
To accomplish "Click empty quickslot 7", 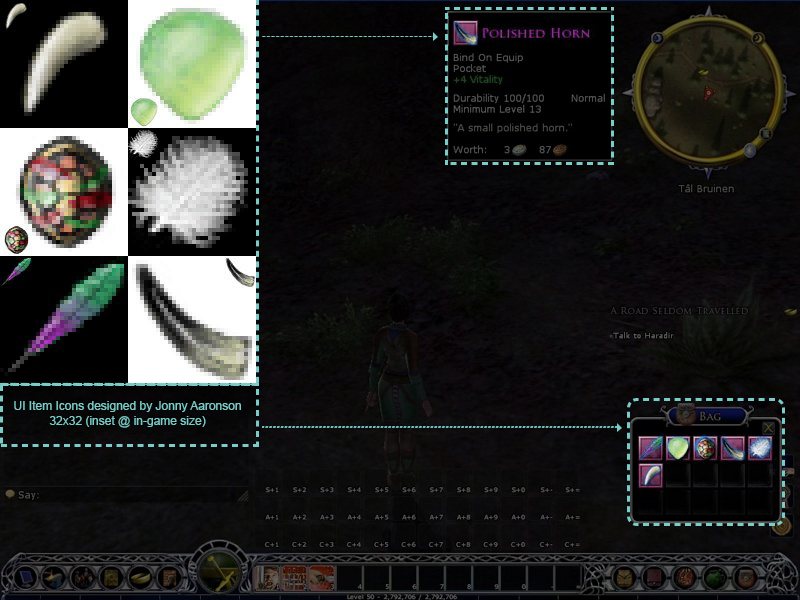I will click(433, 578).
